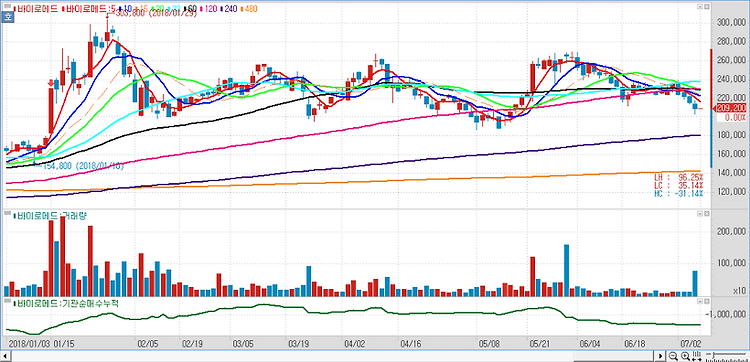Close the 거래량 volume pane
750x362 pixels.
706,214
